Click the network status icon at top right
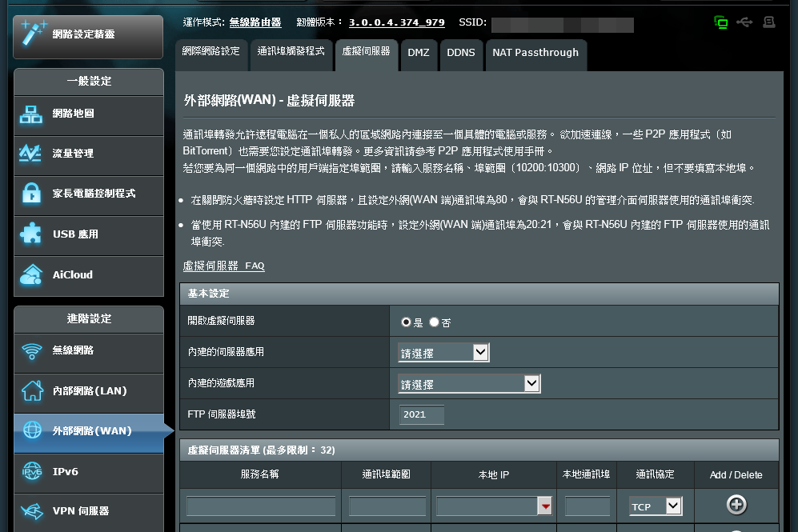798x532 pixels. click(x=721, y=22)
